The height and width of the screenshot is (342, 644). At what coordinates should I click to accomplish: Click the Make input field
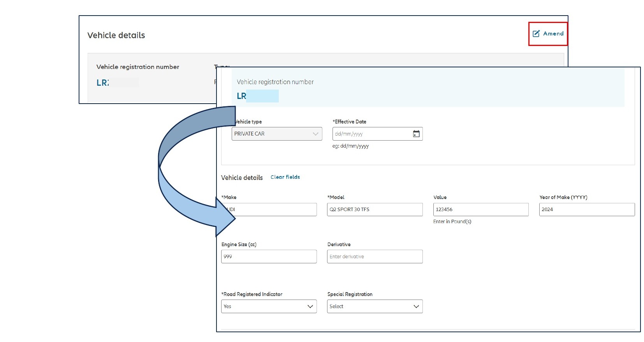269,209
